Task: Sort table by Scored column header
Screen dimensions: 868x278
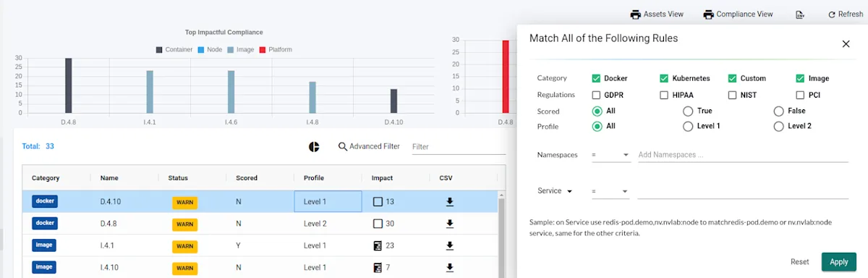Action: 247,178
